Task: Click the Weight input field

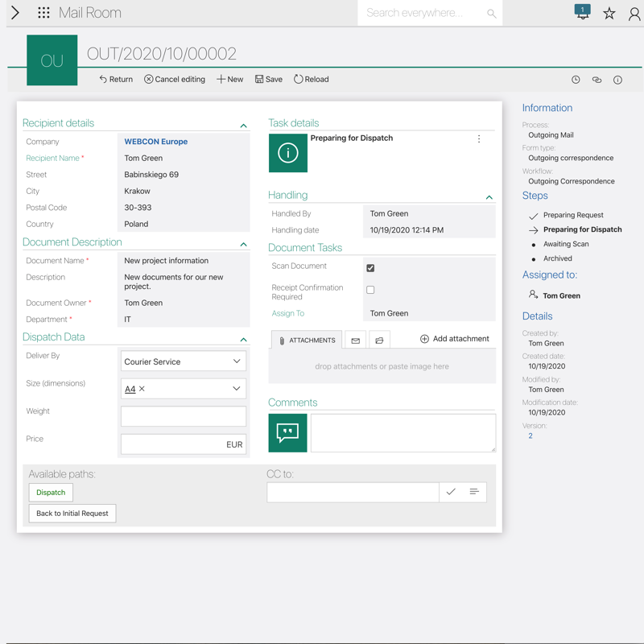Action: pyautogui.click(x=184, y=416)
